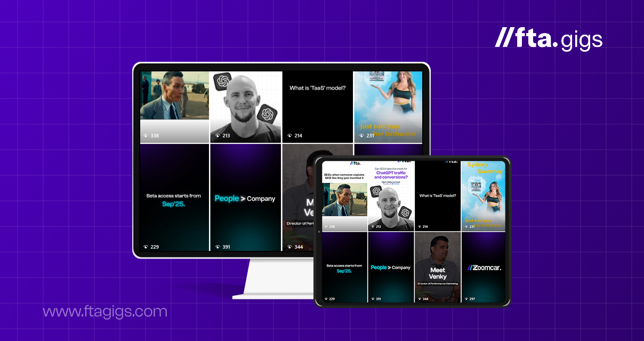Click the eye icon beside 229 on tablet
The width and height of the screenshot is (644, 341).
click(x=325, y=299)
